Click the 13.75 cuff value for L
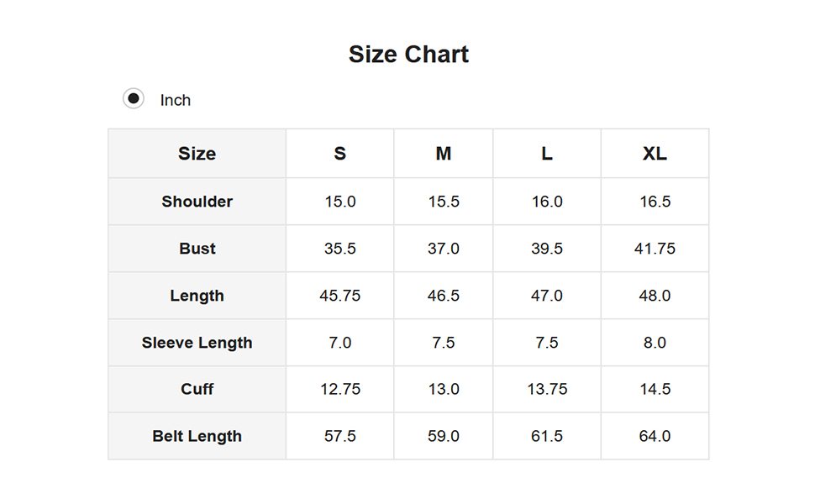The image size is (815, 504). coord(547,389)
